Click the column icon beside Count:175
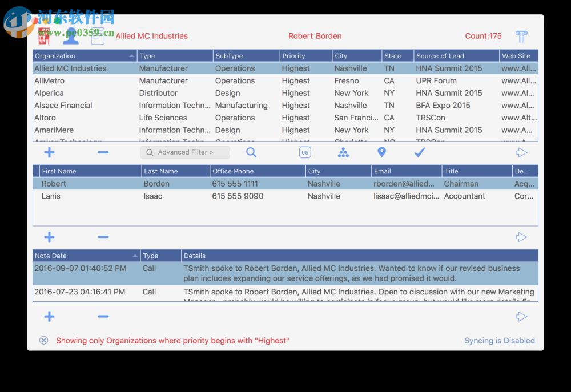Image resolution: width=571 pixels, height=392 pixels. 521,35
